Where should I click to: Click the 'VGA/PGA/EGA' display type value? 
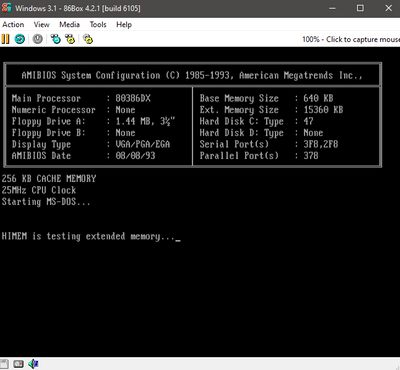coord(143,144)
